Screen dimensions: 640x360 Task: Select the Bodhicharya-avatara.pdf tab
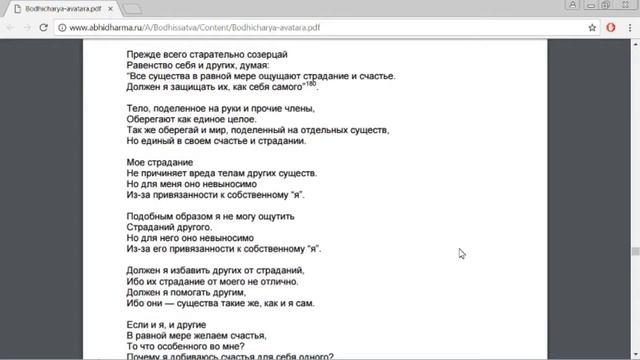coord(63,9)
